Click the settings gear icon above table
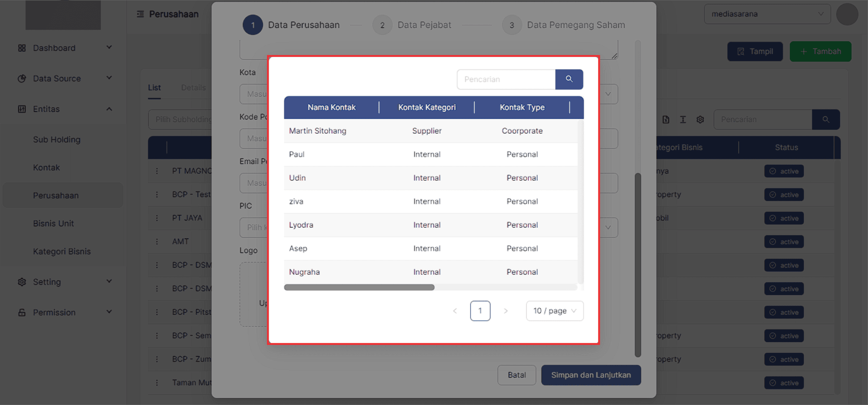The image size is (868, 405). click(700, 120)
